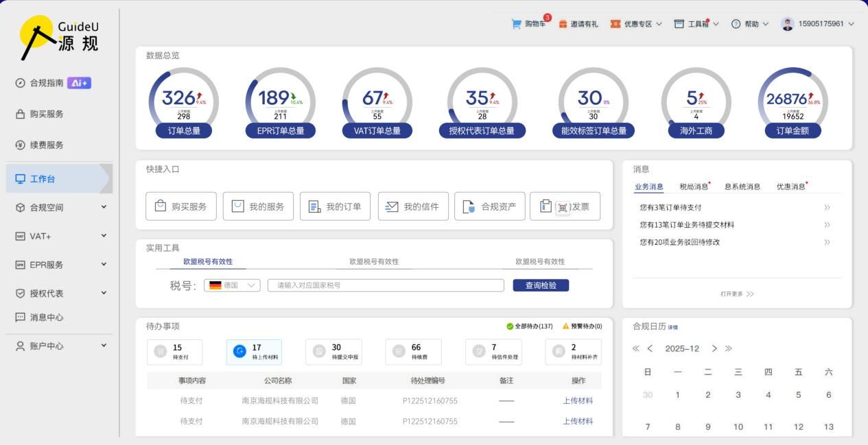Toggle the 全部待办(137) filter
The height and width of the screenshot is (445, 868).
tap(529, 326)
